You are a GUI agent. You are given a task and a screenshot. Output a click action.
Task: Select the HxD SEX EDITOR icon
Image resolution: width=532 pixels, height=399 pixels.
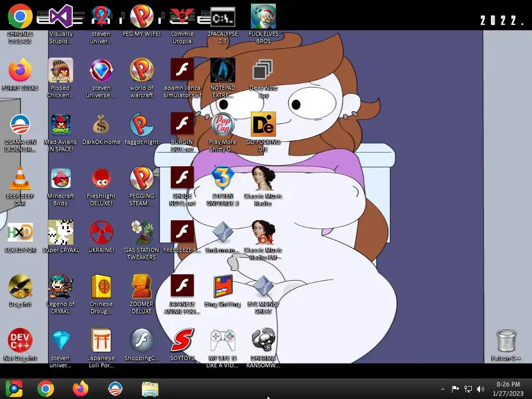pos(20,232)
